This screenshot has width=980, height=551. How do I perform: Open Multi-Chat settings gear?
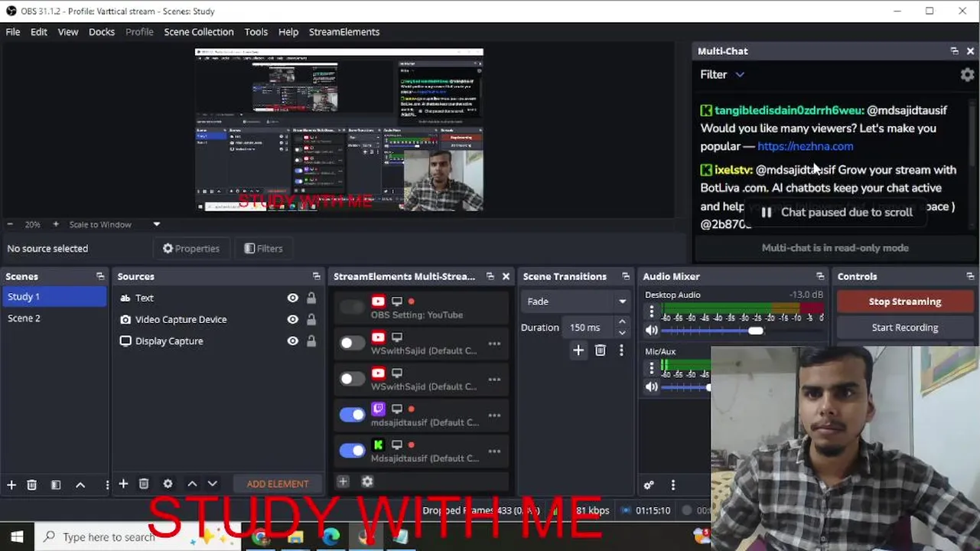[x=968, y=74]
